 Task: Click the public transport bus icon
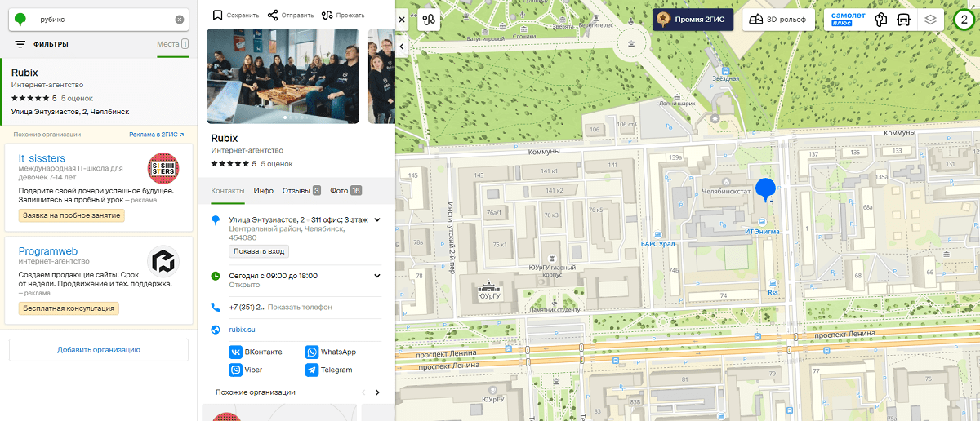904,20
